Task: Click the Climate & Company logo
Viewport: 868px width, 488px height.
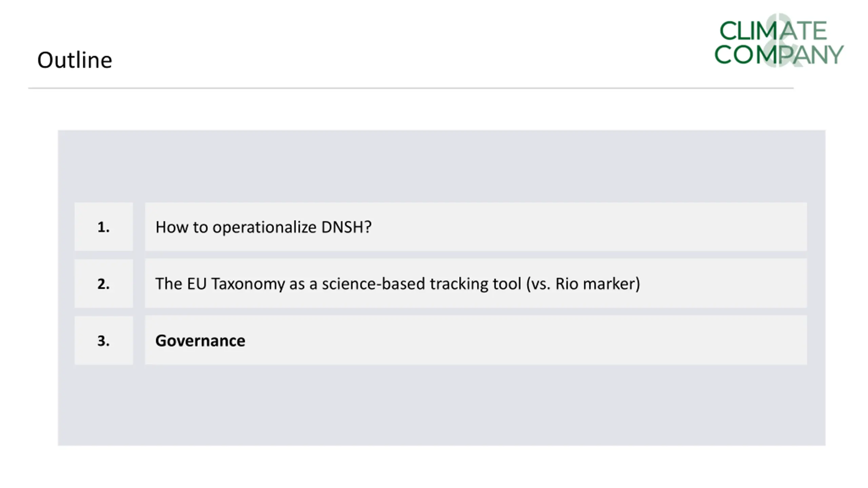Action: pos(779,41)
